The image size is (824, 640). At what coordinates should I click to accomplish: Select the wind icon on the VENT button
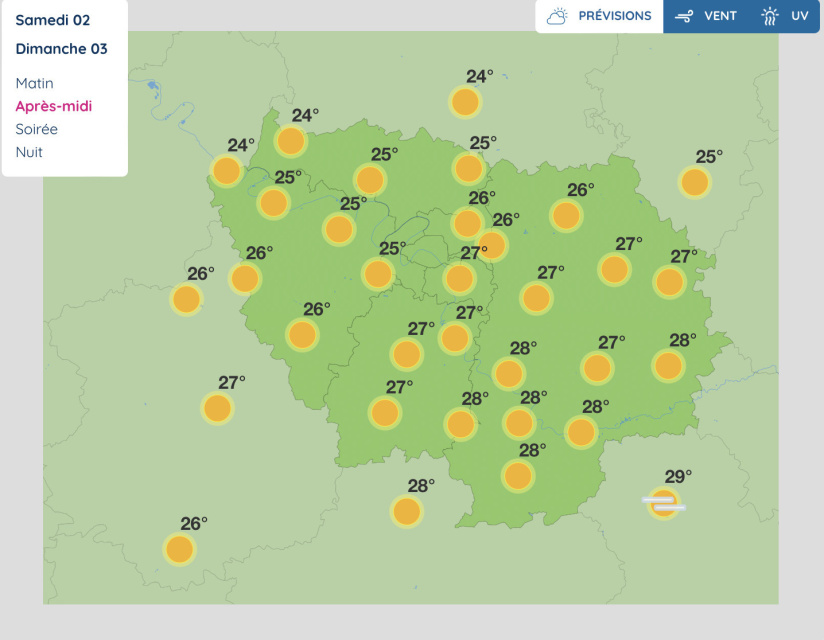[685, 15]
